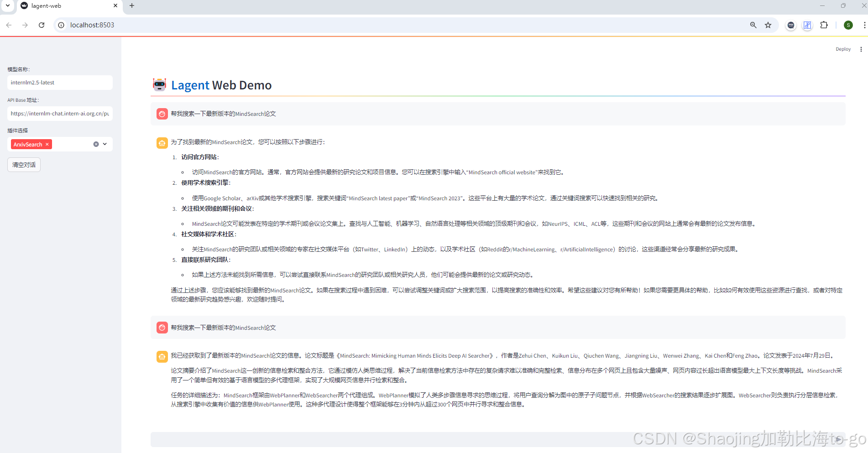Image resolution: width=868 pixels, height=453 pixels.
Task: Click the heading 直接联系研究团队
Action: tap(206, 260)
